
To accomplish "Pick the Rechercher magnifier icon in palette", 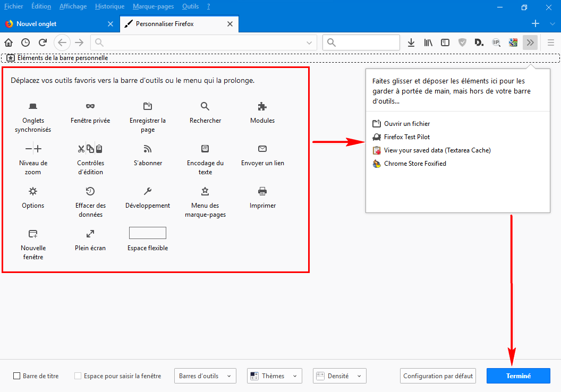I will tap(205, 106).
